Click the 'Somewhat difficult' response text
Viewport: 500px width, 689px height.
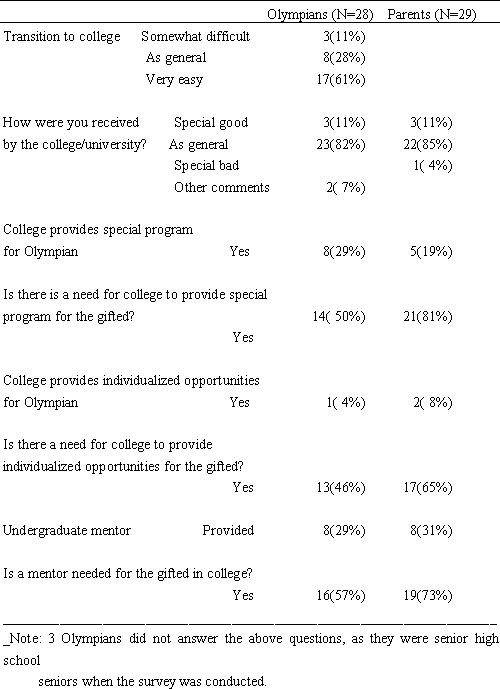click(196, 36)
